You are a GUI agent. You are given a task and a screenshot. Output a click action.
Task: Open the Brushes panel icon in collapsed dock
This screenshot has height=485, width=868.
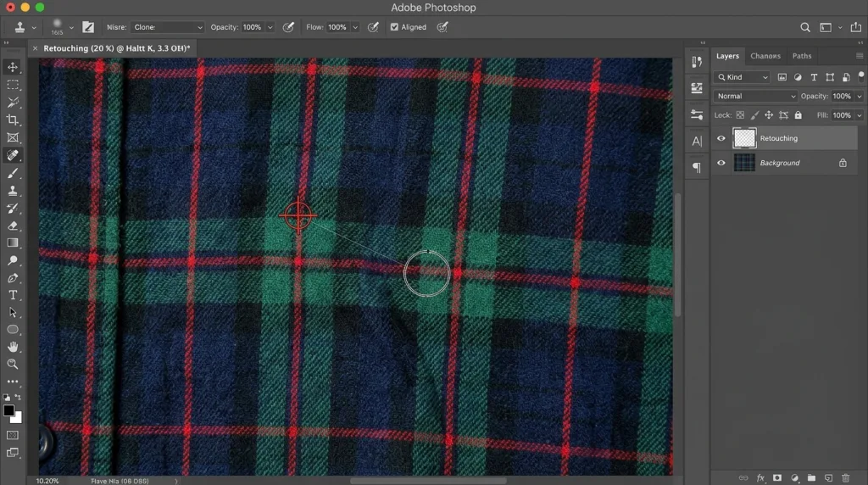697,62
